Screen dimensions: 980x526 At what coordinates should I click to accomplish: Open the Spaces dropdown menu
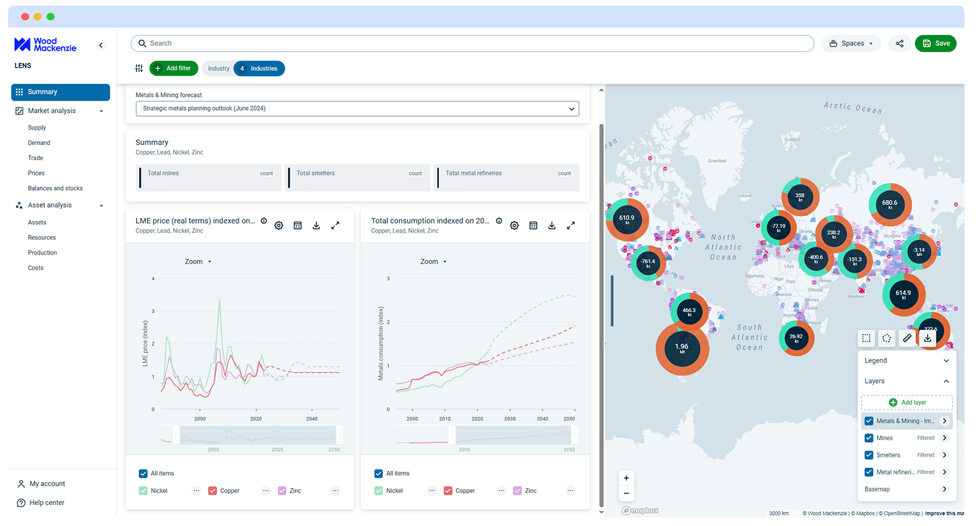point(852,43)
